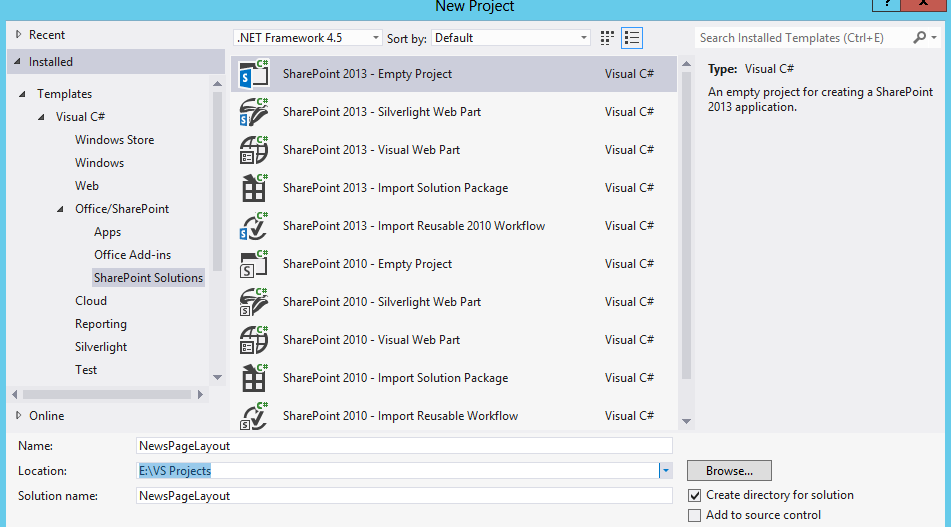Select Apps under Office/SharePoint

[x=107, y=232]
